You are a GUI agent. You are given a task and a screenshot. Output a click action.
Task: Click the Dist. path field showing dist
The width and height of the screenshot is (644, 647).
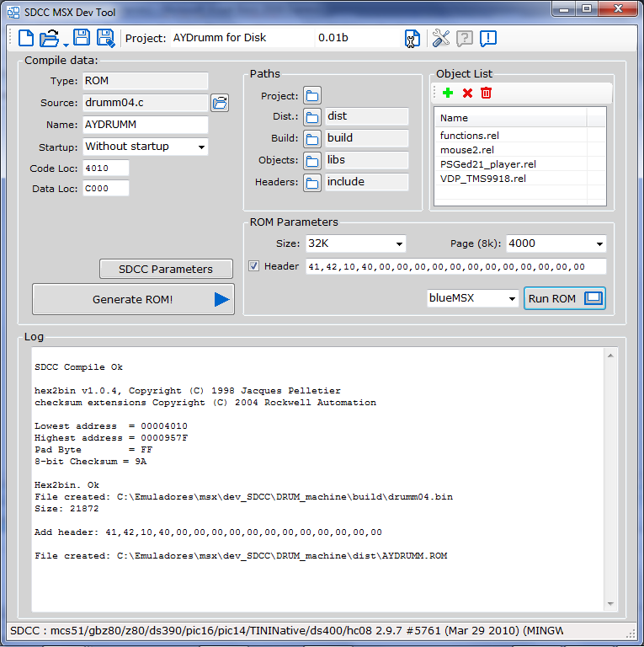366,116
